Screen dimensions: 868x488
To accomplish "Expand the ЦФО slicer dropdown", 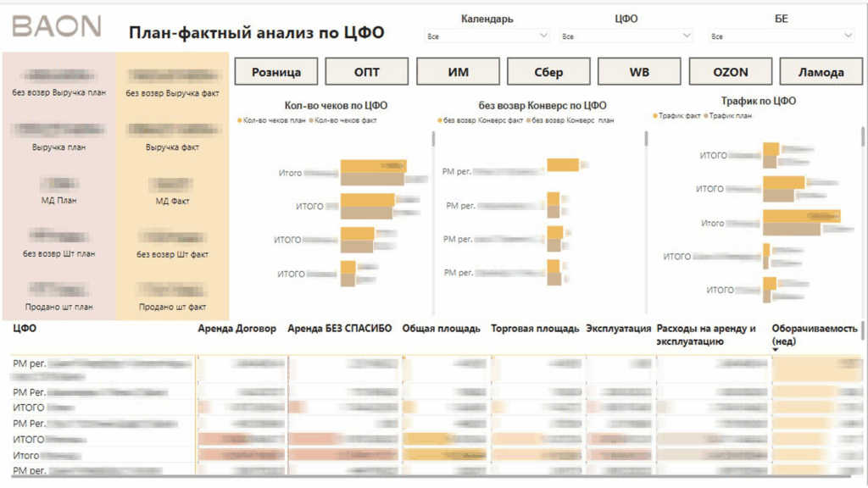I will point(626,36).
